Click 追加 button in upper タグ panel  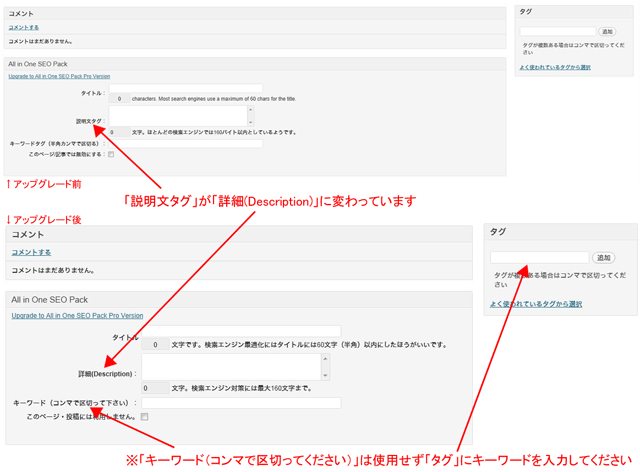coord(607,31)
